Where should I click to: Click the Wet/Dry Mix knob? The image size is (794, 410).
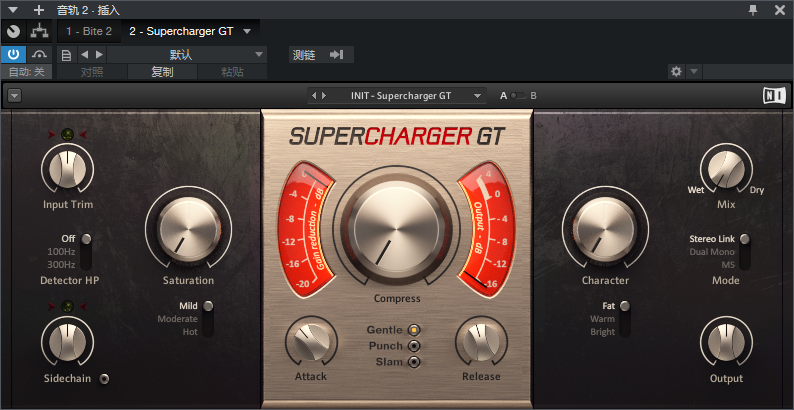(726, 169)
